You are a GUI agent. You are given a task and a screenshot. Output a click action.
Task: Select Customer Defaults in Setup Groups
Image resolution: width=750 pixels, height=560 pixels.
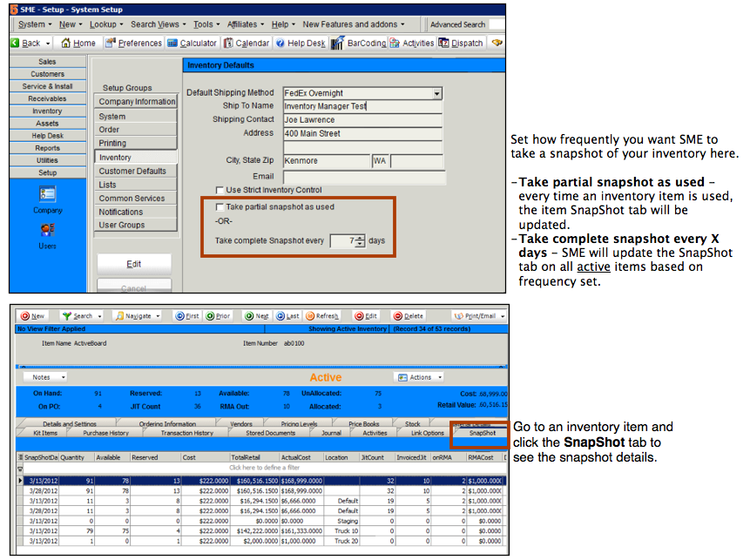tap(136, 172)
